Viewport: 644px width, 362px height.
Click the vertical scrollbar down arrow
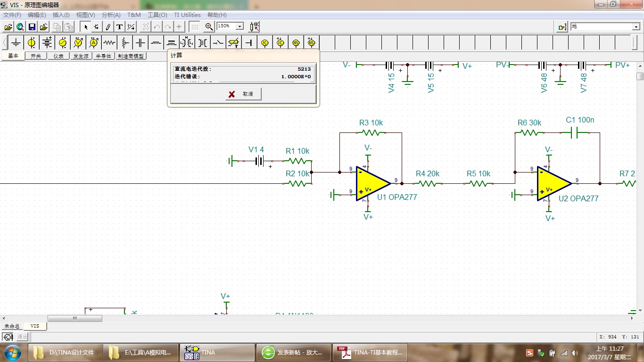[640, 311]
